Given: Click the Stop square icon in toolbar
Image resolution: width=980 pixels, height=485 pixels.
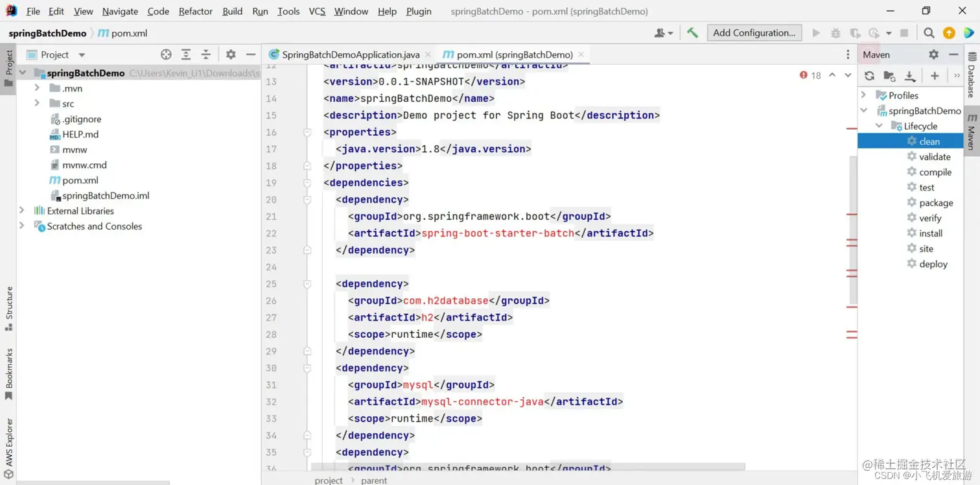Looking at the screenshot, I should pyautogui.click(x=904, y=33).
